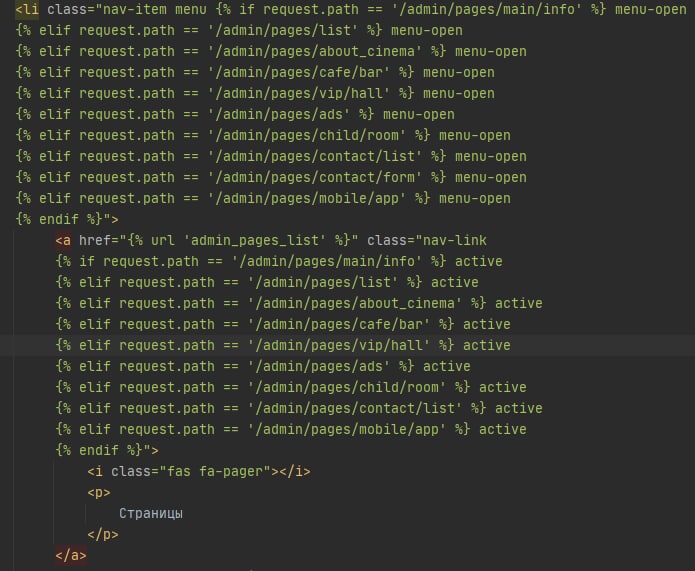Click '/admin/pages/vip/hall' in menu-open line
695x571 pixels.
[x=299, y=94]
